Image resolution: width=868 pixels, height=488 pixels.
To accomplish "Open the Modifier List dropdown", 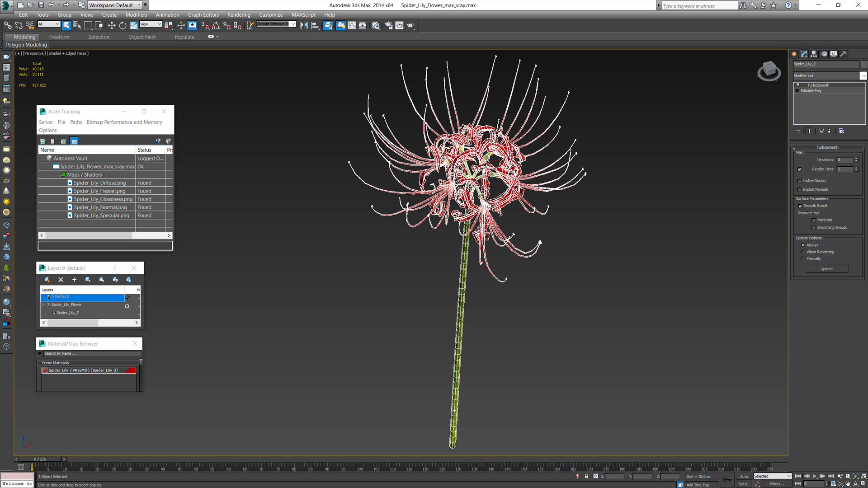I will [x=863, y=76].
